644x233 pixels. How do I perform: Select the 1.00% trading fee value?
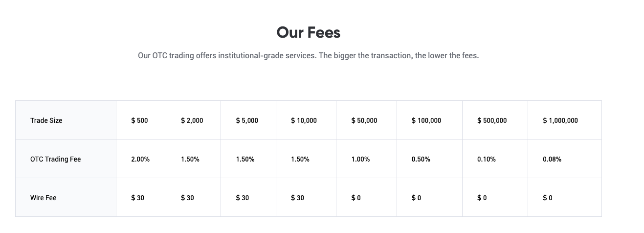point(360,159)
